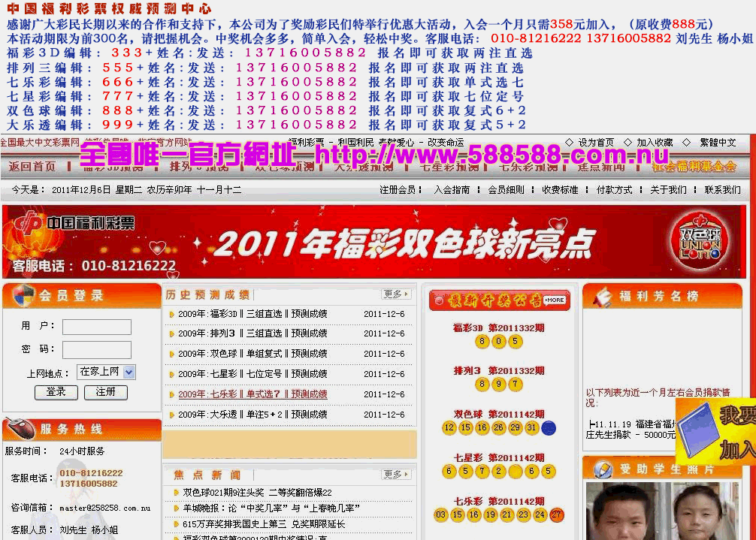Click 设为首页 at top right

coord(596,143)
